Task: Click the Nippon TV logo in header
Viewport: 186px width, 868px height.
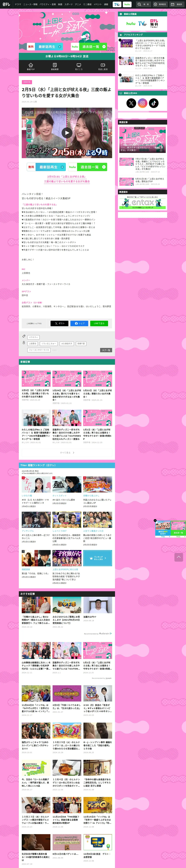Action: tap(6, 4)
